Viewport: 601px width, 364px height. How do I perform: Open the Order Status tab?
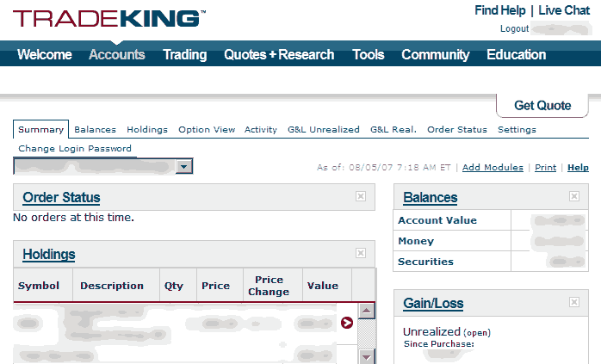(x=457, y=130)
